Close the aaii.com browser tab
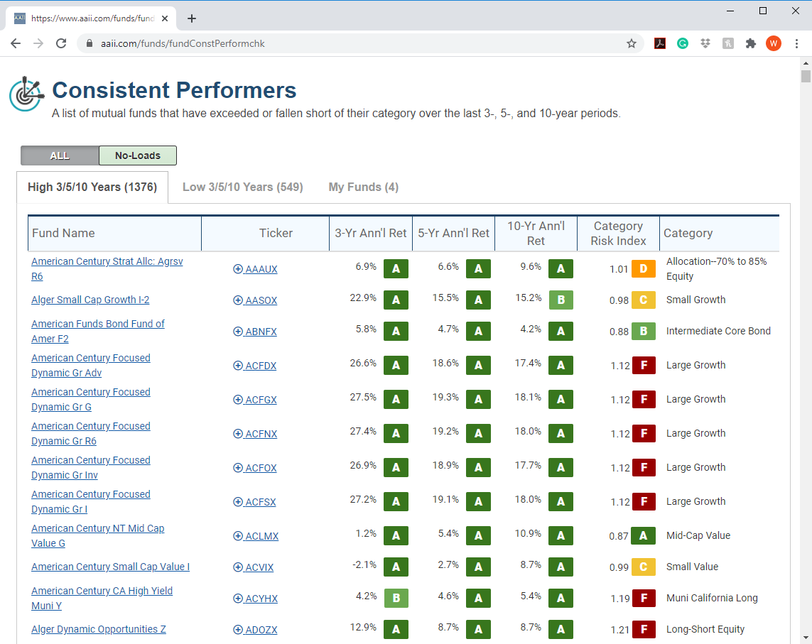 [165, 18]
